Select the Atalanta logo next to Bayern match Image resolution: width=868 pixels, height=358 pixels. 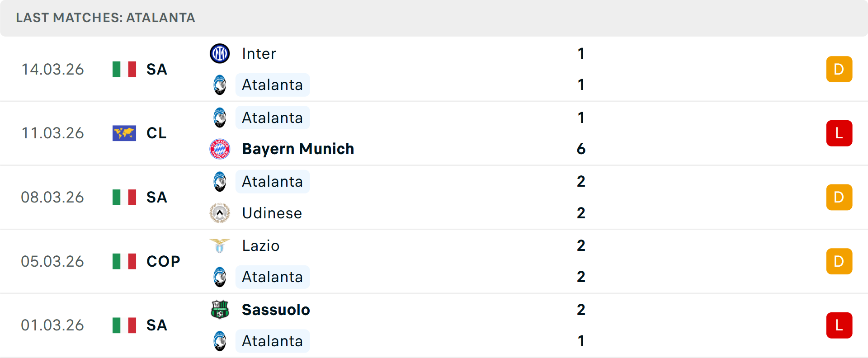click(x=220, y=117)
